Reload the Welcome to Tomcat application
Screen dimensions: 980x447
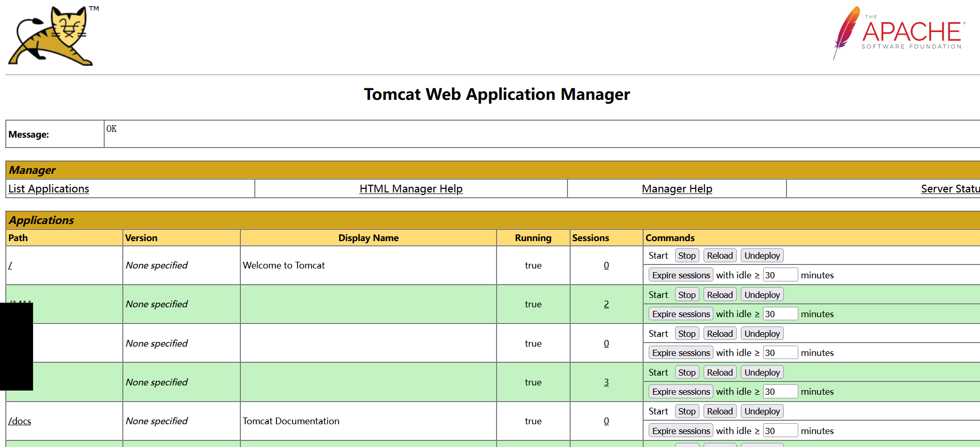point(720,256)
